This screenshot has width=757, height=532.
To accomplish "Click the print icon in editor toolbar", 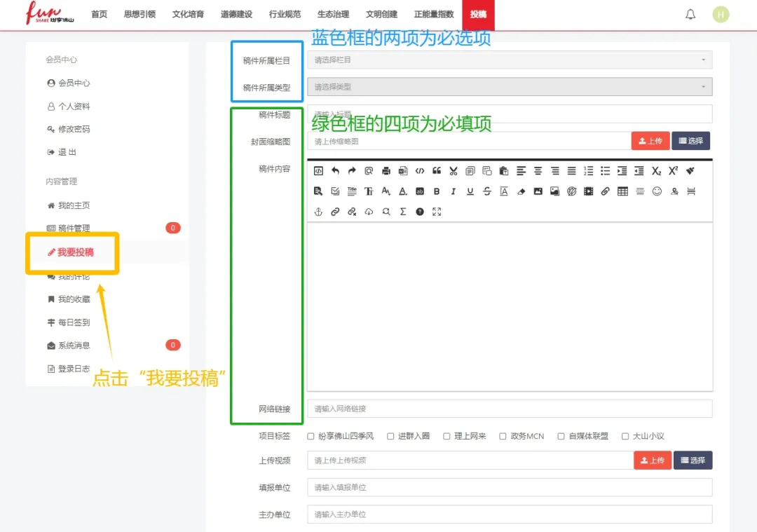I will click(386, 170).
